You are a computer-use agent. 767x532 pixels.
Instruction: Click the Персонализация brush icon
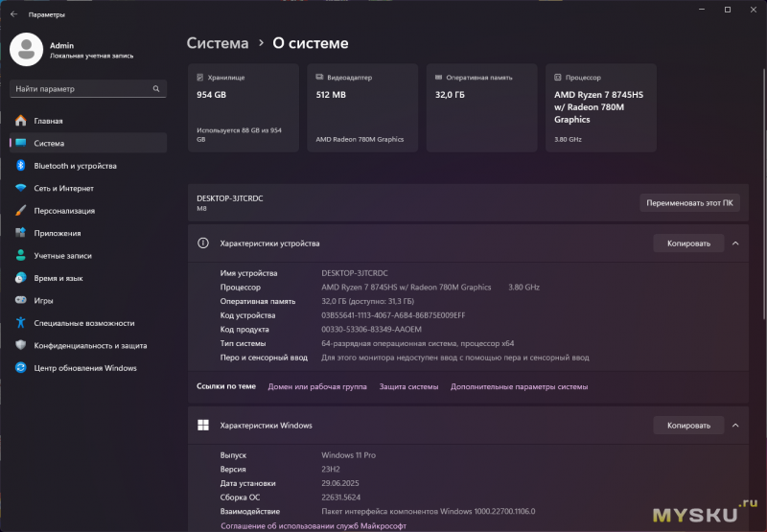point(20,210)
